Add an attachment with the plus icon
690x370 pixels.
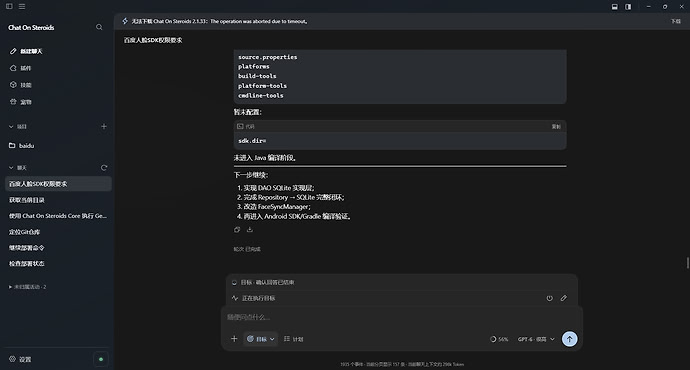234,339
